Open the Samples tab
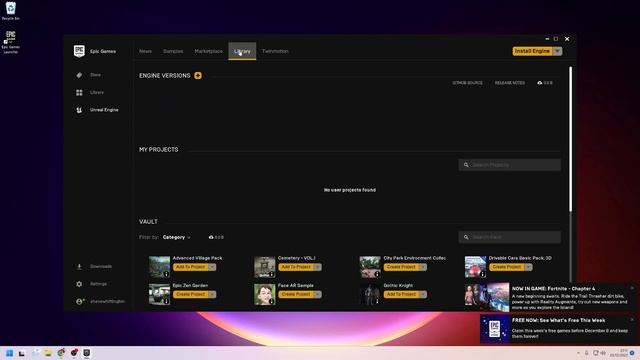The image size is (640, 360). point(173,51)
